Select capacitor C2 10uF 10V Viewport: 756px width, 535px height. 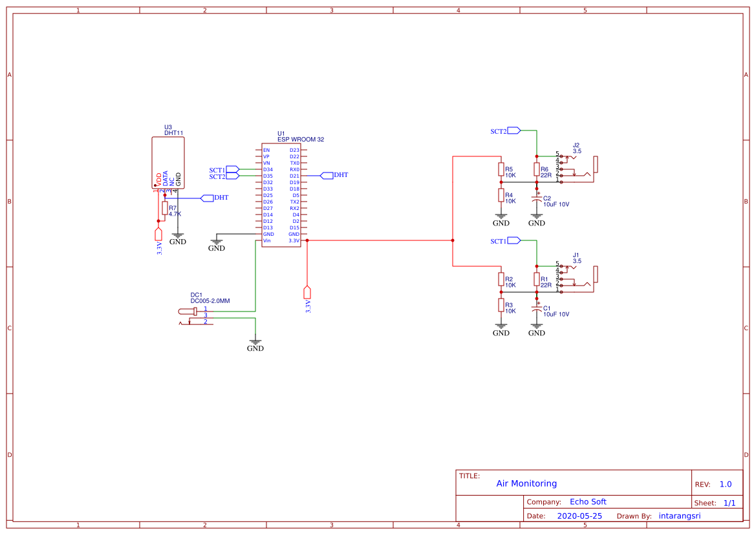tap(536, 197)
